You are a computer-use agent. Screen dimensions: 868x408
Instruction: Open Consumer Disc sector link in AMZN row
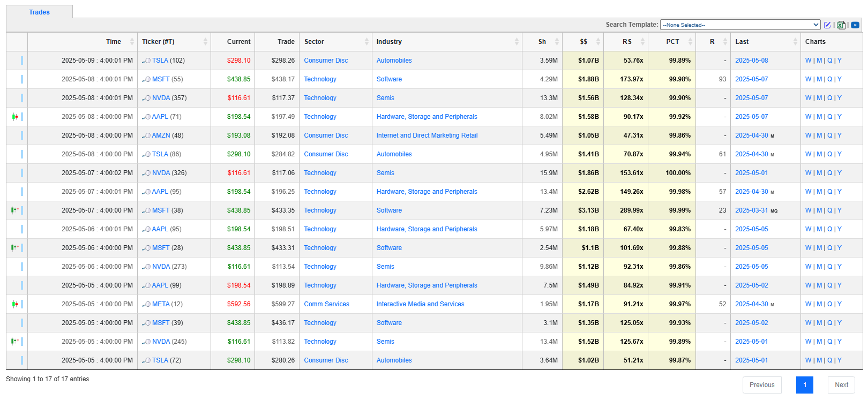click(x=326, y=135)
